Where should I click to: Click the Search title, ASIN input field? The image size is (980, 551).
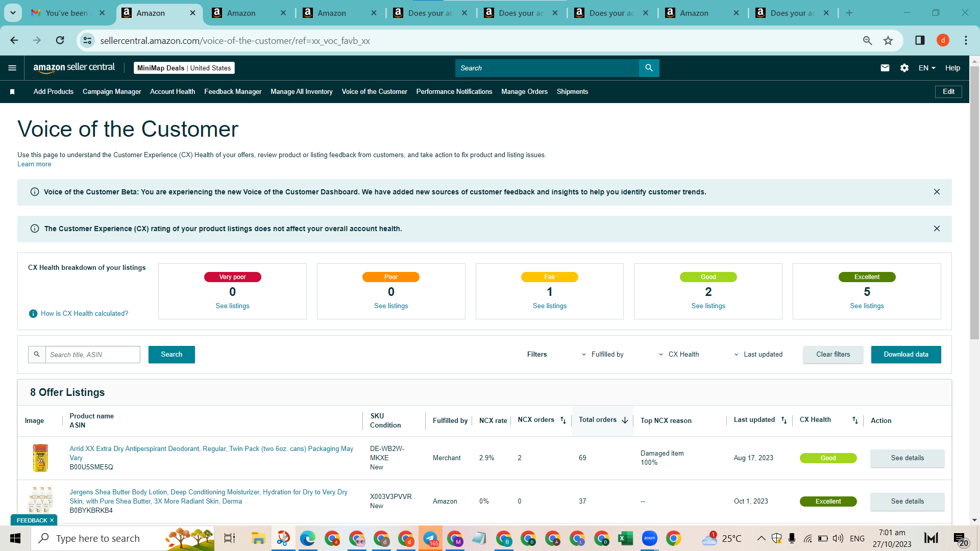[93, 355]
